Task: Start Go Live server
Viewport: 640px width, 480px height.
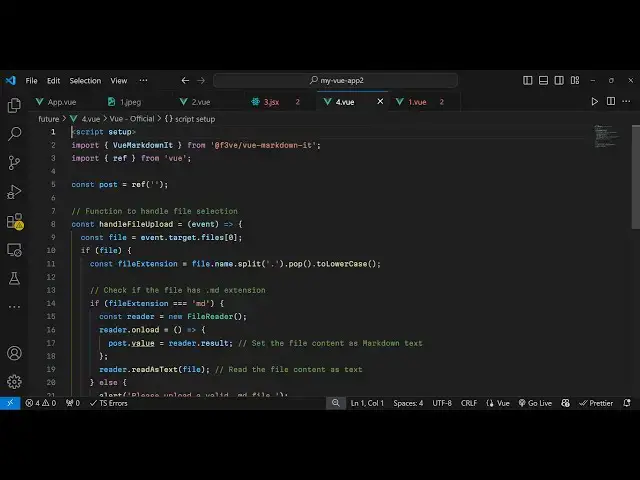Action: 535,403
